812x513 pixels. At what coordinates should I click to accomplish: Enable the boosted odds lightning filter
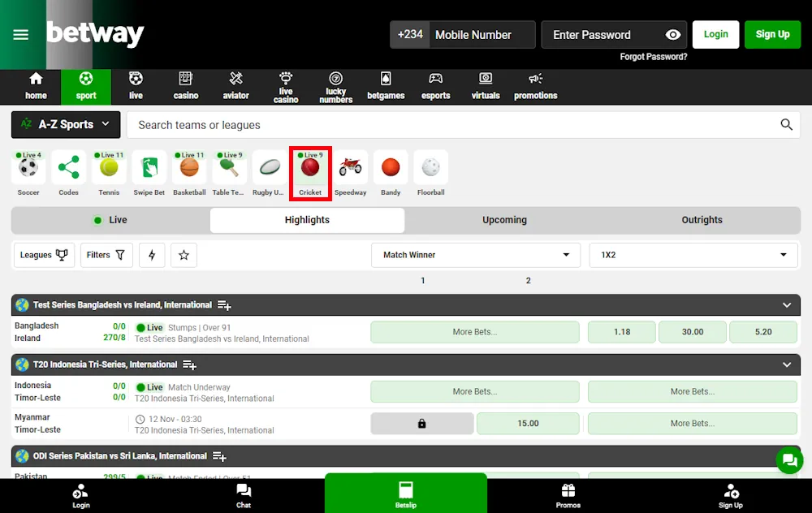[152, 255]
